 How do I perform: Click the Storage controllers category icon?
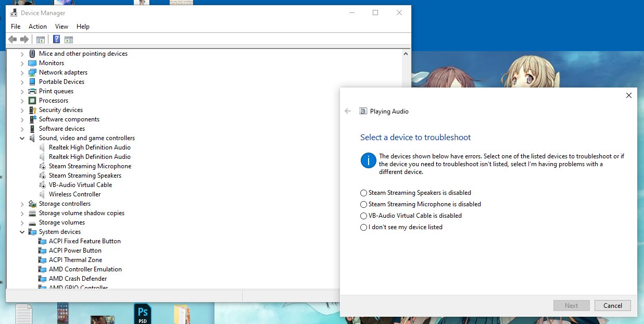tap(32, 204)
